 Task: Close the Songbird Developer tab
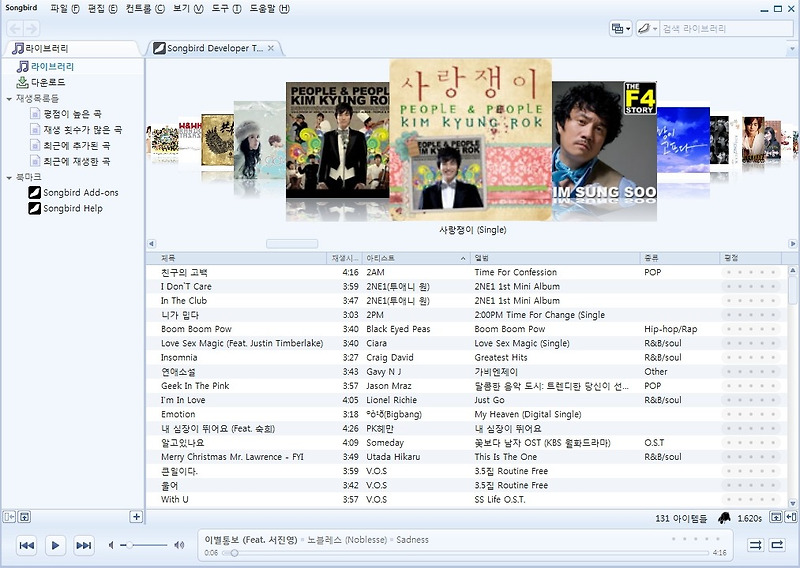pos(271,48)
